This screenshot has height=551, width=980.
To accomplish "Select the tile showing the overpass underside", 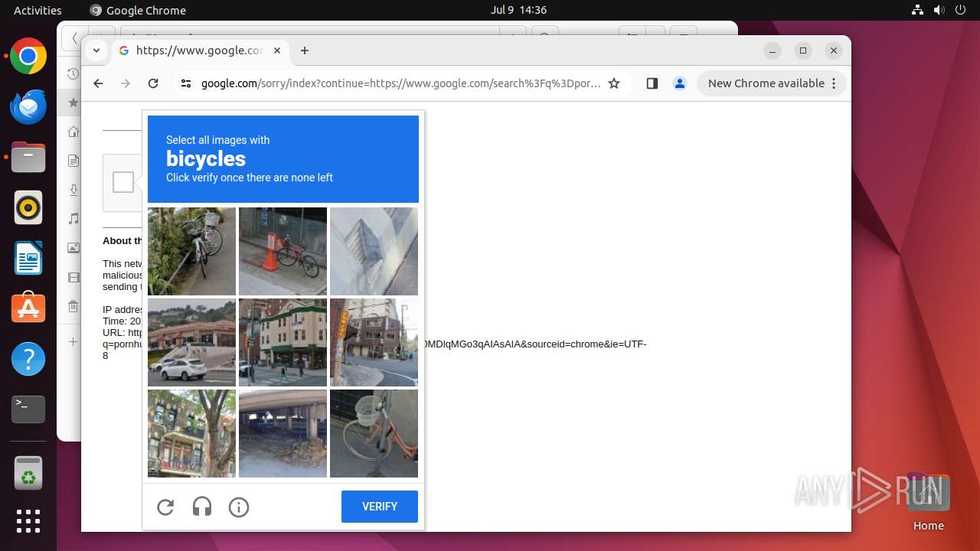I will tap(283, 433).
